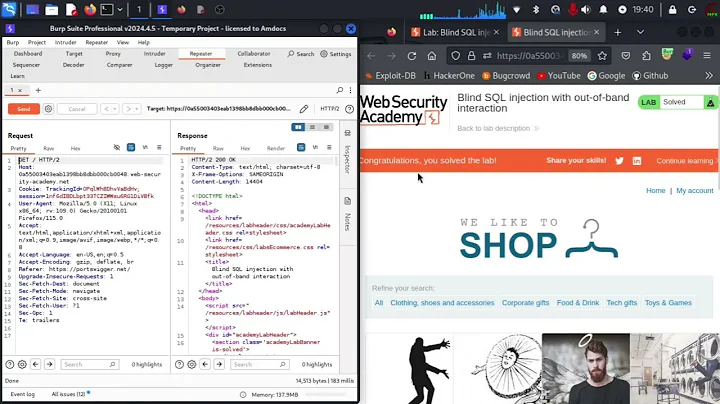Open Response search help icon
720x404 pixels.
click(x=179, y=365)
